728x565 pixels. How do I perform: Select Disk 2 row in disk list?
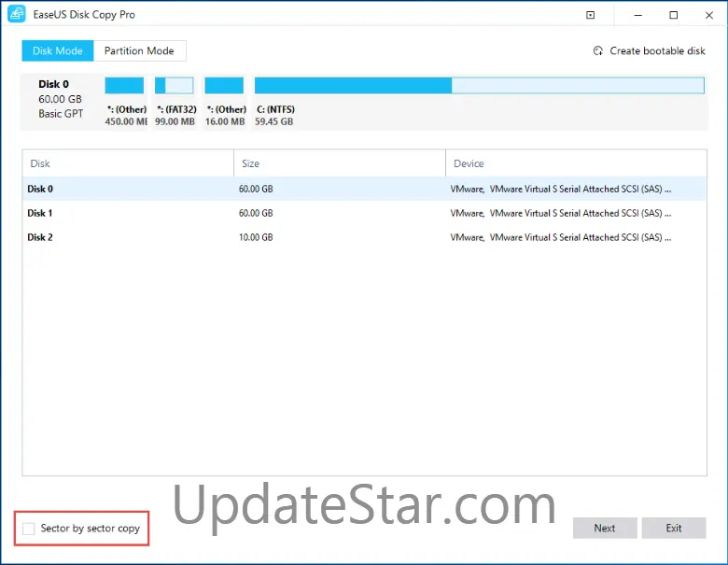(x=364, y=237)
